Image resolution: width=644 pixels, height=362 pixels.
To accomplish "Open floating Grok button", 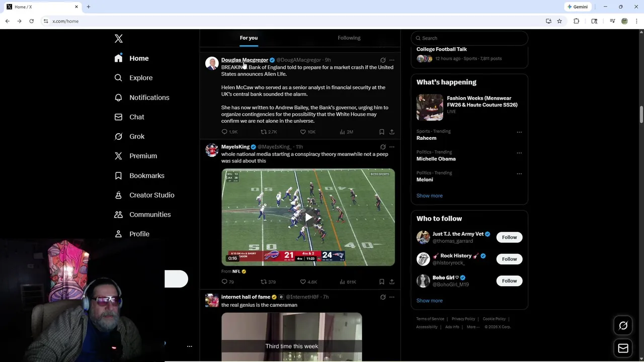I will coord(623,326).
